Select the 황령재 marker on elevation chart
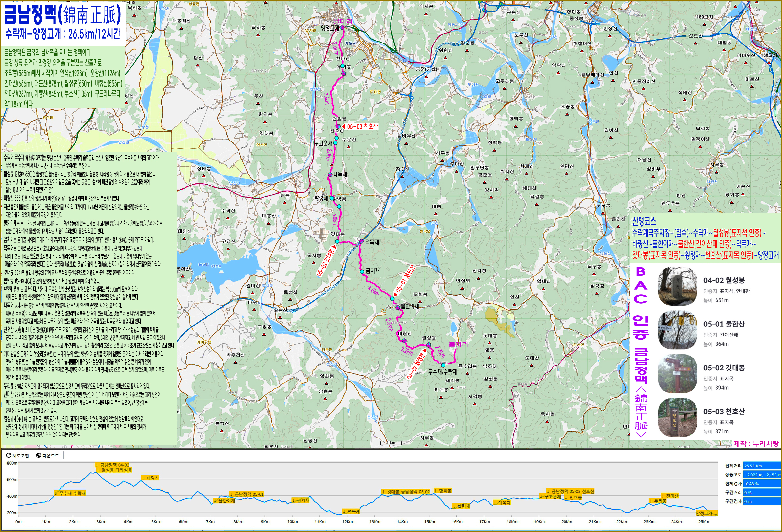Viewport: 782px width, 532px height. pos(461,506)
